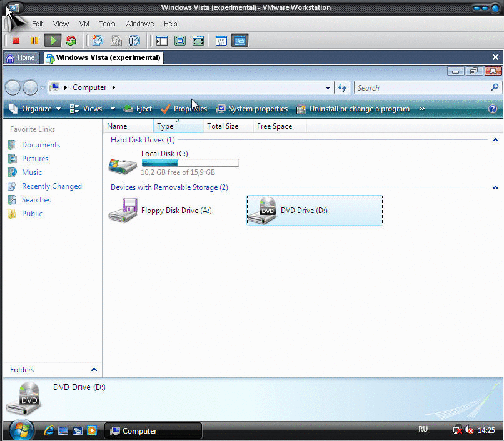Click Uninstall or change a program
The height and width of the screenshot is (441, 504).
pyautogui.click(x=353, y=109)
